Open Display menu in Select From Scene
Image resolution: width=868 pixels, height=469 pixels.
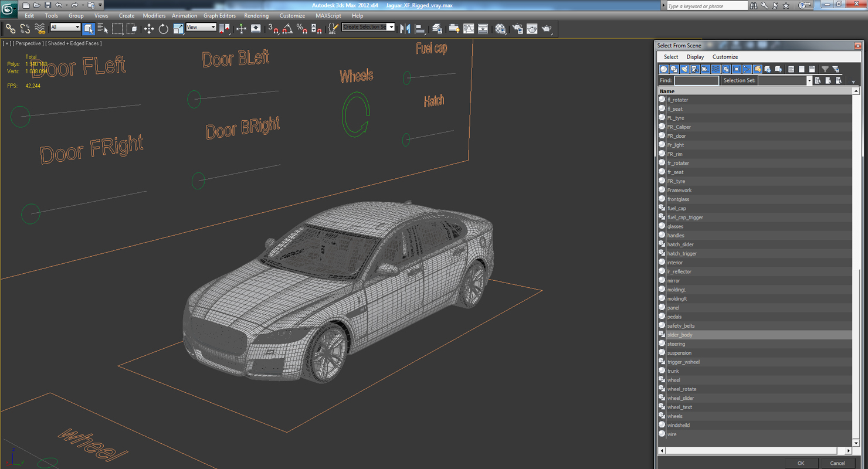[x=695, y=57]
